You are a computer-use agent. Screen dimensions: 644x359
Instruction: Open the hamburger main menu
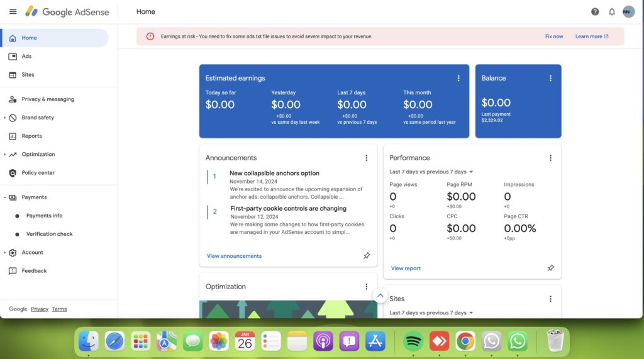pos(13,12)
